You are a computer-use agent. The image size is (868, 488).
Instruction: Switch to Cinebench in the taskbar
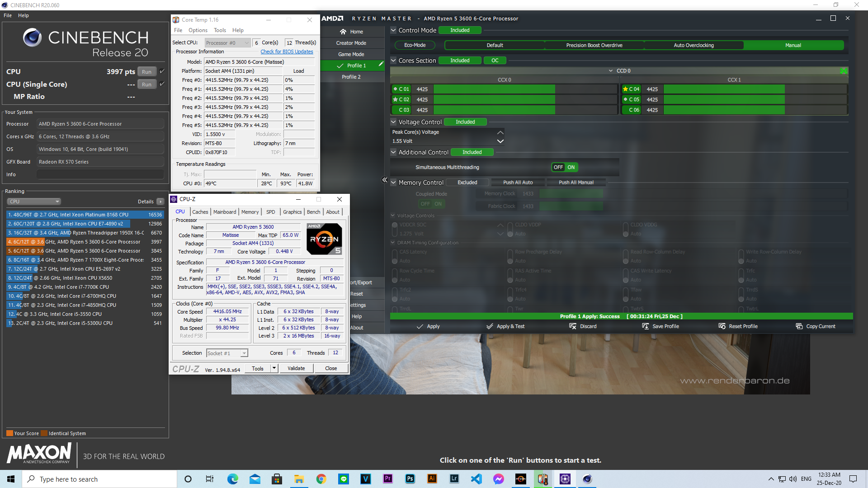[587, 479]
